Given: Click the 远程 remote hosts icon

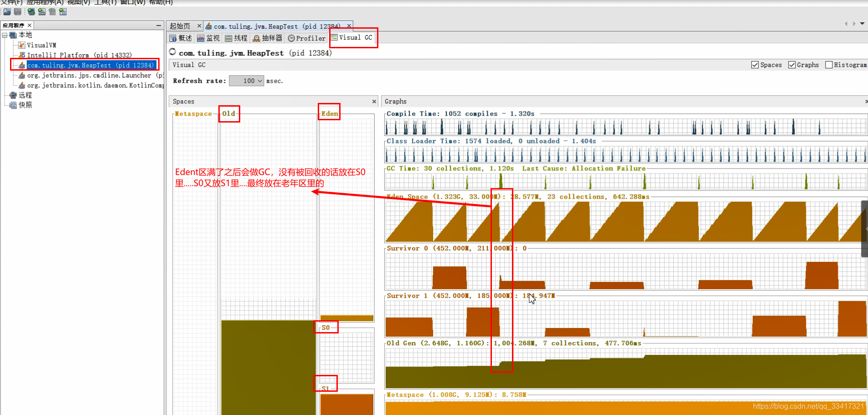Looking at the screenshot, I should tap(13, 95).
